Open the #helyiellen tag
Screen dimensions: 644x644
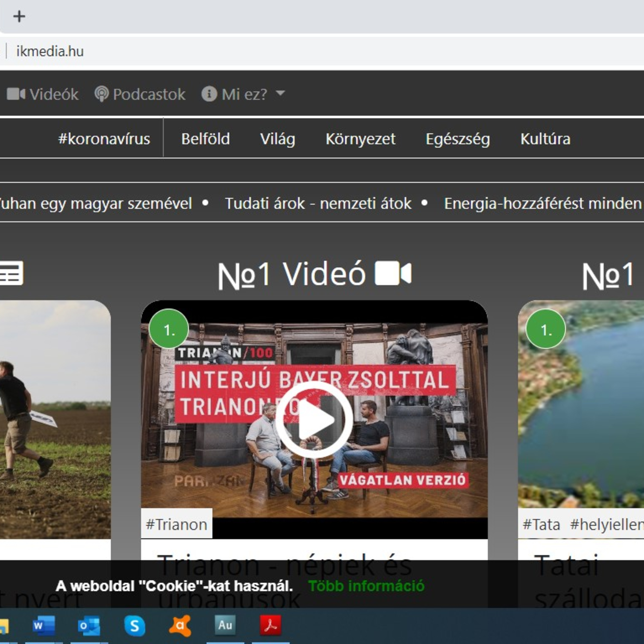pos(607,524)
